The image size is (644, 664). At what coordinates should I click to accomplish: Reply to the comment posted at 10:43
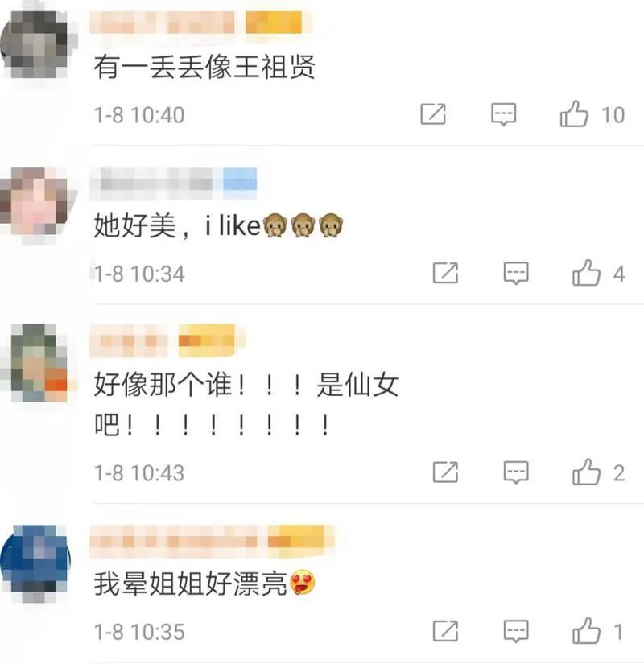coord(516,472)
